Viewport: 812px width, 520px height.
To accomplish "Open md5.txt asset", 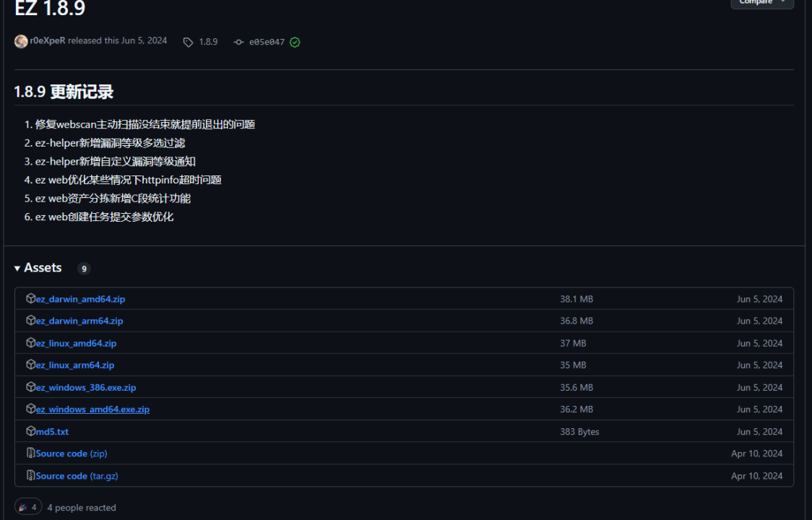I will click(x=52, y=431).
